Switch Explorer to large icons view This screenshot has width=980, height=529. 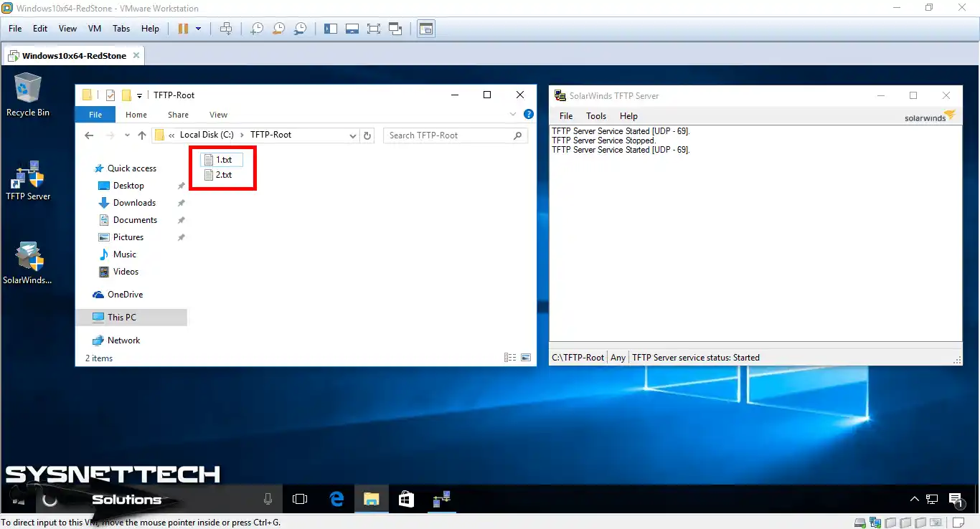coord(526,358)
